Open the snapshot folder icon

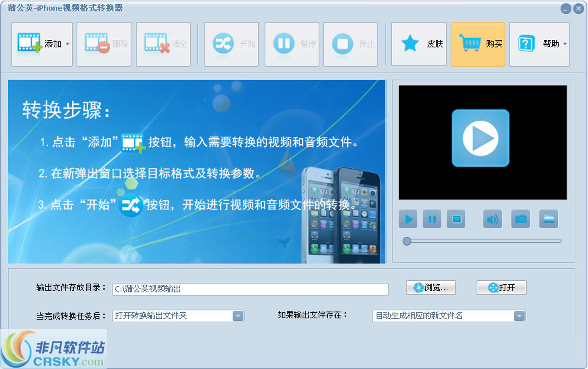click(x=549, y=219)
